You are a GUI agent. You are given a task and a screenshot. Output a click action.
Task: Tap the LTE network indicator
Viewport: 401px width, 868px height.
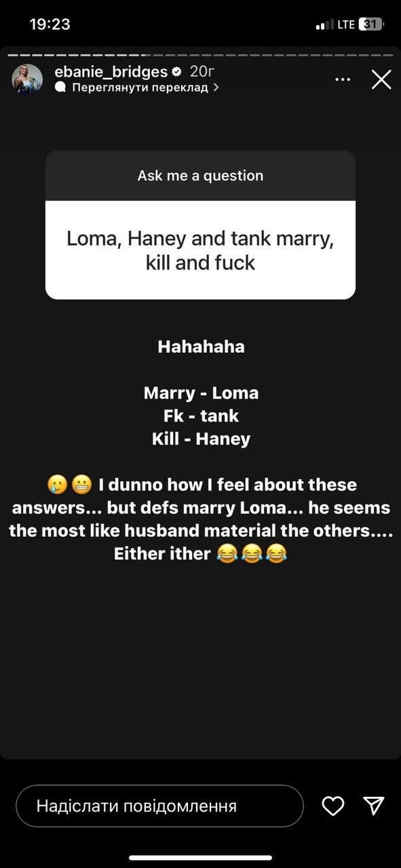(346, 24)
